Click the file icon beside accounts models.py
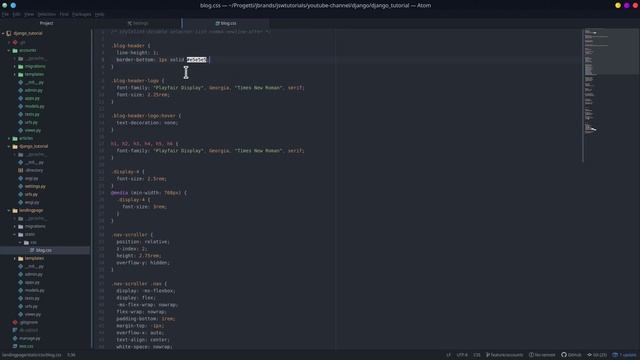Viewport: 640px width, 360px height. 21,106
